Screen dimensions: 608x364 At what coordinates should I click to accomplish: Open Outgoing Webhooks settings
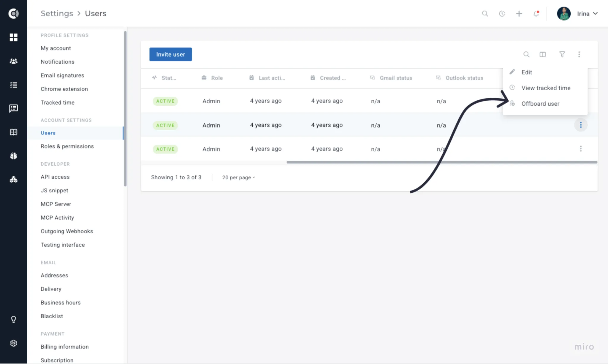tap(67, 231)
